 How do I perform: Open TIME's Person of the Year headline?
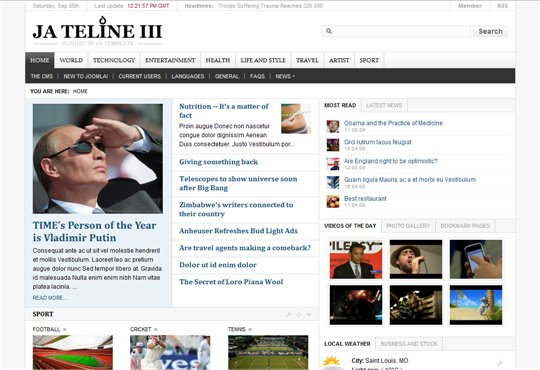pos(94,232)
